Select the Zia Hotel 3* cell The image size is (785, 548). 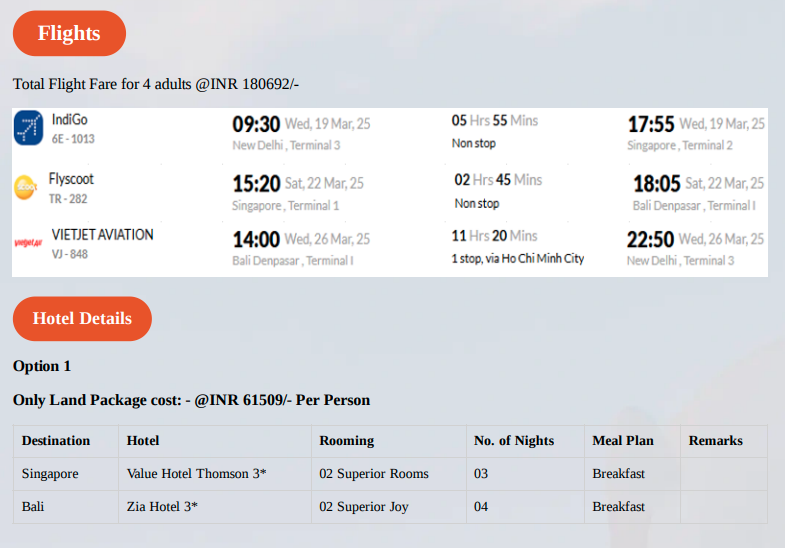(215, 506)
